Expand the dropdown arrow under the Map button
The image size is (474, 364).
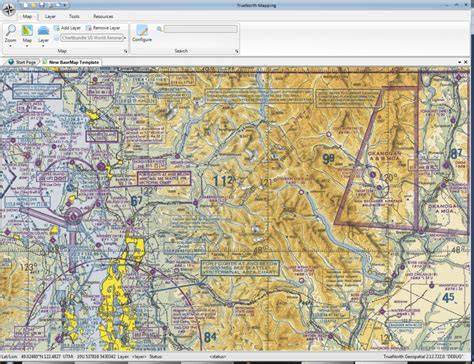click(x=27, y=46)
